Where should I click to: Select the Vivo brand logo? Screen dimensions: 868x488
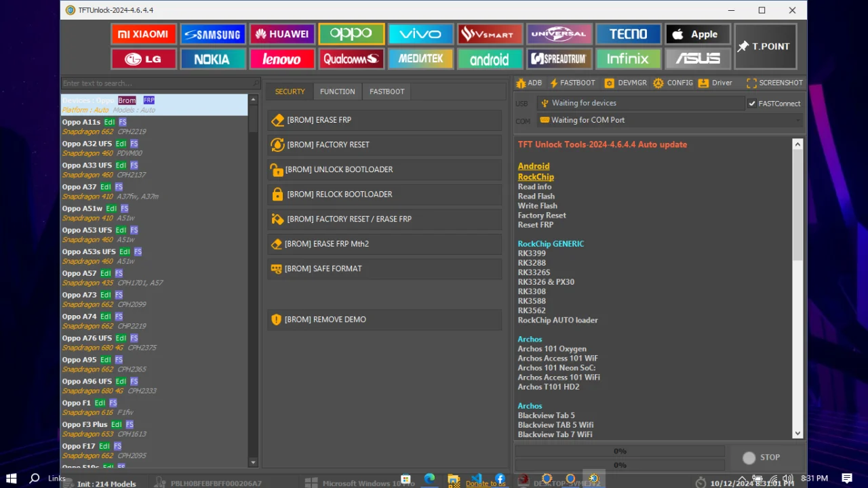420,34
